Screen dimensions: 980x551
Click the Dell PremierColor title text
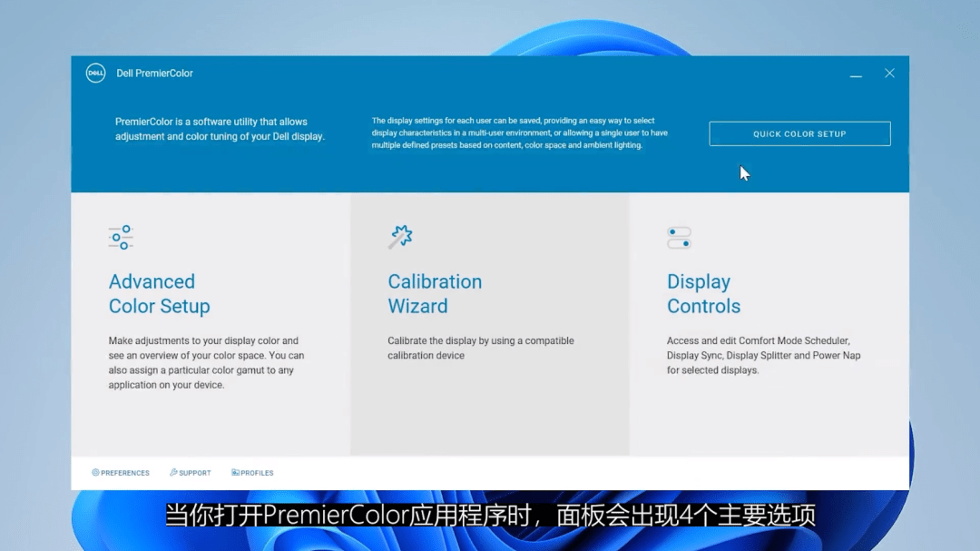click(x=154, y=73)
